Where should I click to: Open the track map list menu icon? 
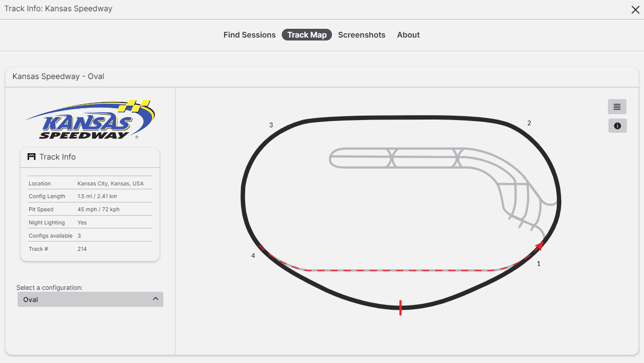click(x=617, y=107)
